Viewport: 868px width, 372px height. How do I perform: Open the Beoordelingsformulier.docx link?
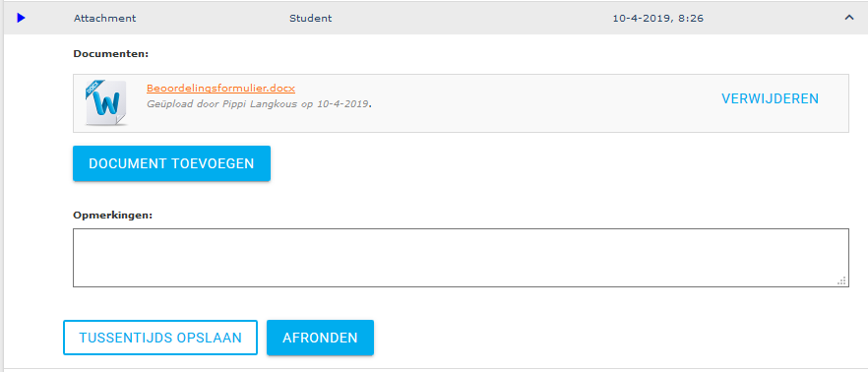tap(220, 88)
